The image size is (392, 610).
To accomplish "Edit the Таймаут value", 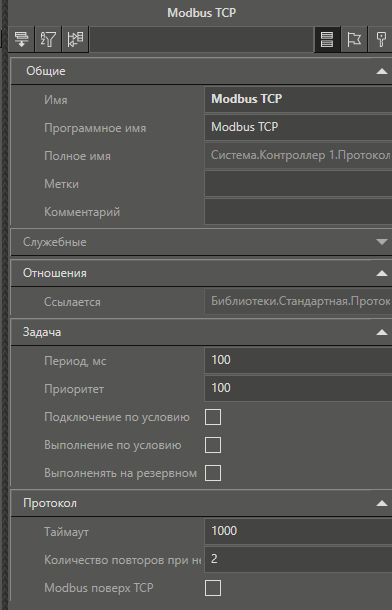I will [x=298, y=531].
